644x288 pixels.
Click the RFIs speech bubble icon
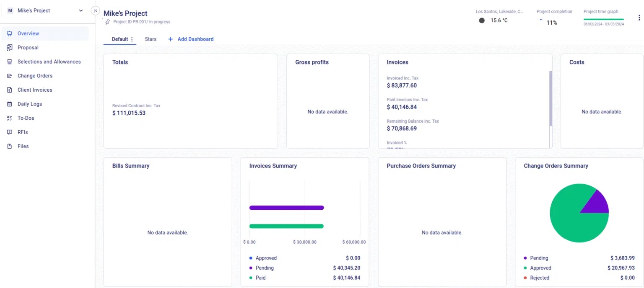point(9,132)
